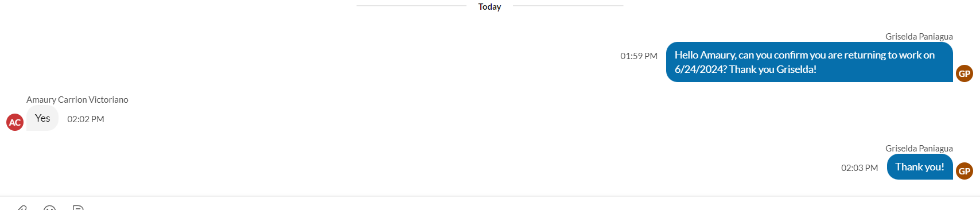The height and width of the screenshot is (210, 980).
Task: Select the Thank you! message bubble
Action: (920, 167)
